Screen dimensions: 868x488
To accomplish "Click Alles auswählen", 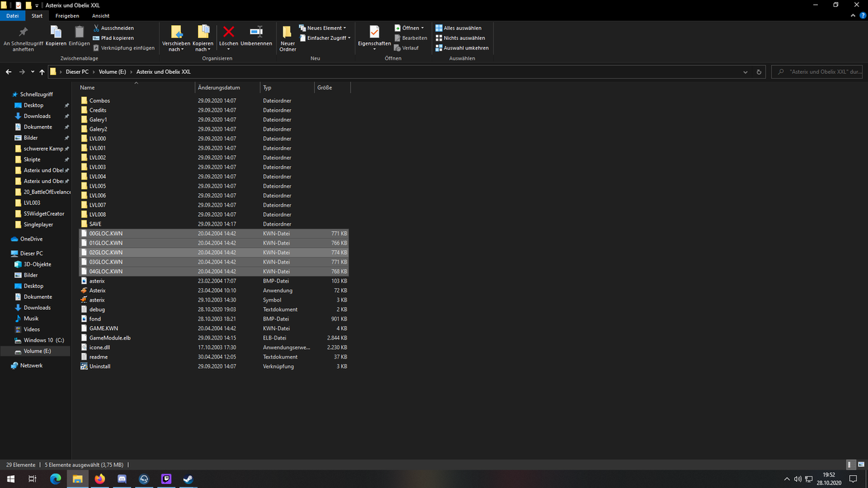I will (458, 28).
